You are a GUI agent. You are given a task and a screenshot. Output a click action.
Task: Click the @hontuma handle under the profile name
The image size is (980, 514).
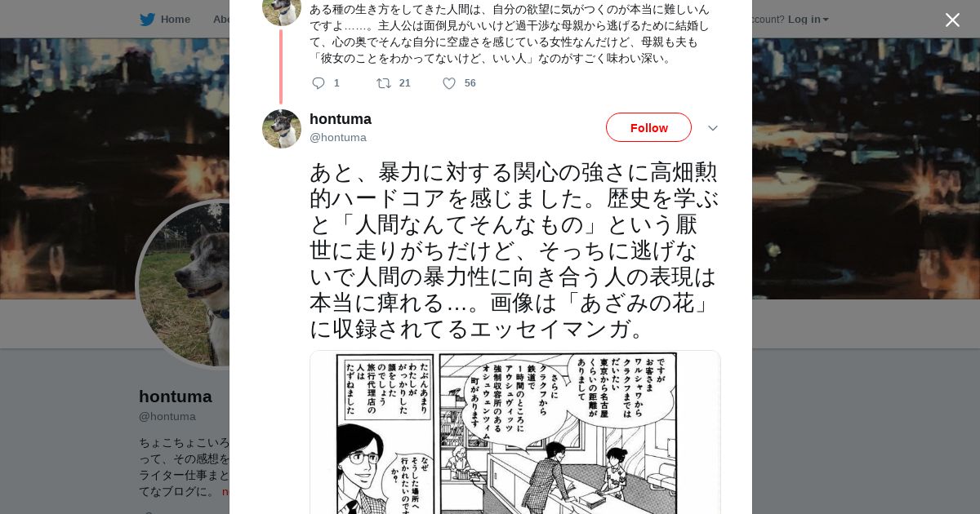(167, 417)
